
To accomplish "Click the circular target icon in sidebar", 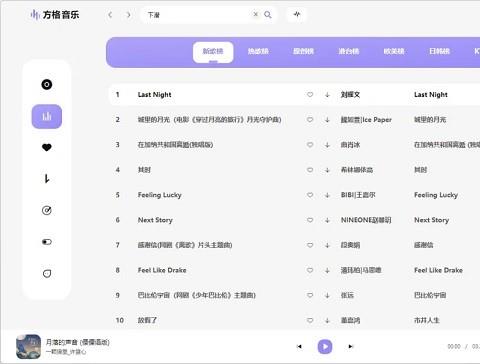I will tap(47, 210).
